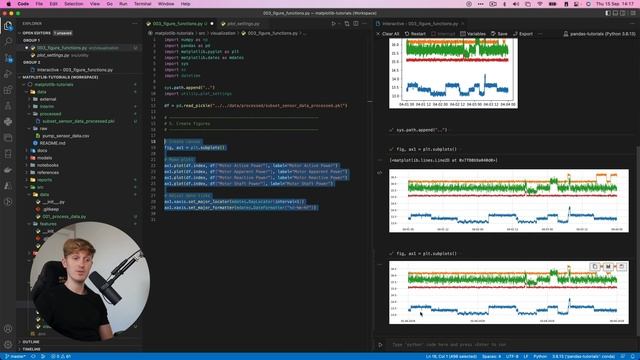Image resolution: width=640 pixels, height=360 pixels.
Task: Click the Spaces: 4 indentation indicator
Action: 491,356
